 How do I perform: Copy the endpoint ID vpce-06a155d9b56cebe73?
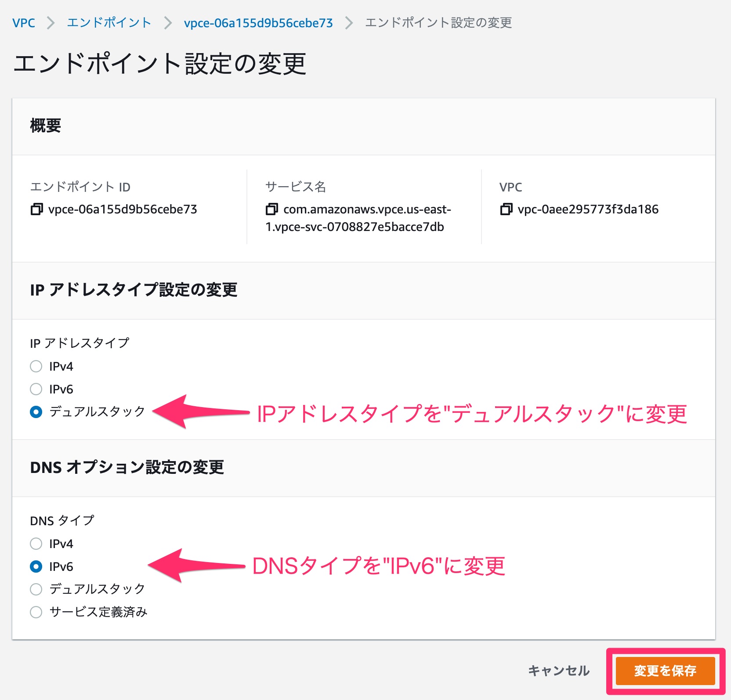(37, 209)
